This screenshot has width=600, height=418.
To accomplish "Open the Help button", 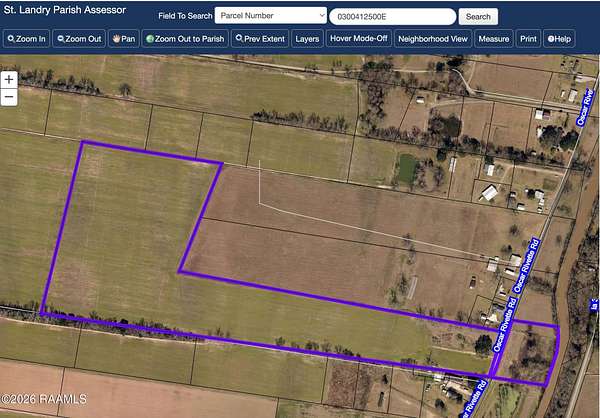I will click(x=559, y=39).
